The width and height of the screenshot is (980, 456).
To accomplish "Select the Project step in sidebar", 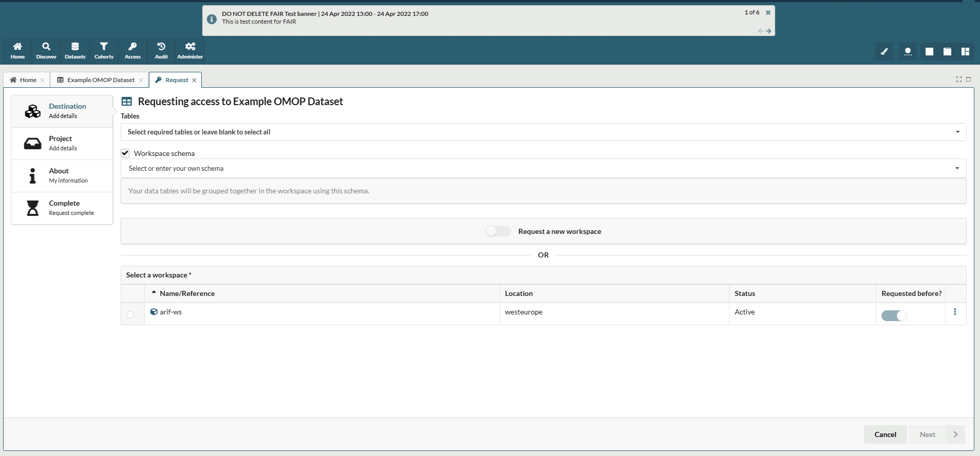I will tap(62, 143).
